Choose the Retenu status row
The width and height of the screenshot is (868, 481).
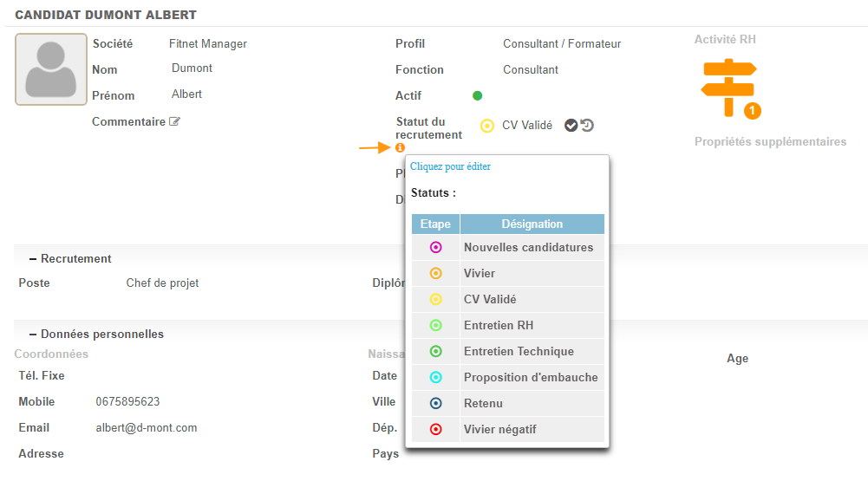483,404
